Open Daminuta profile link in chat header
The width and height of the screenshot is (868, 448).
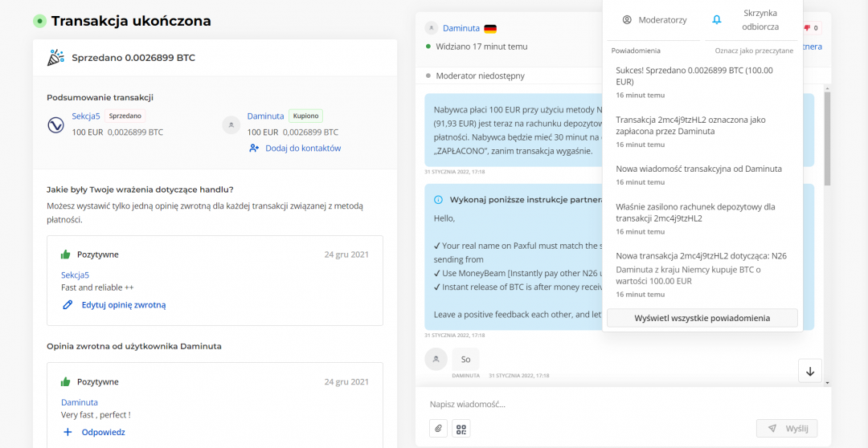[461, 28]
